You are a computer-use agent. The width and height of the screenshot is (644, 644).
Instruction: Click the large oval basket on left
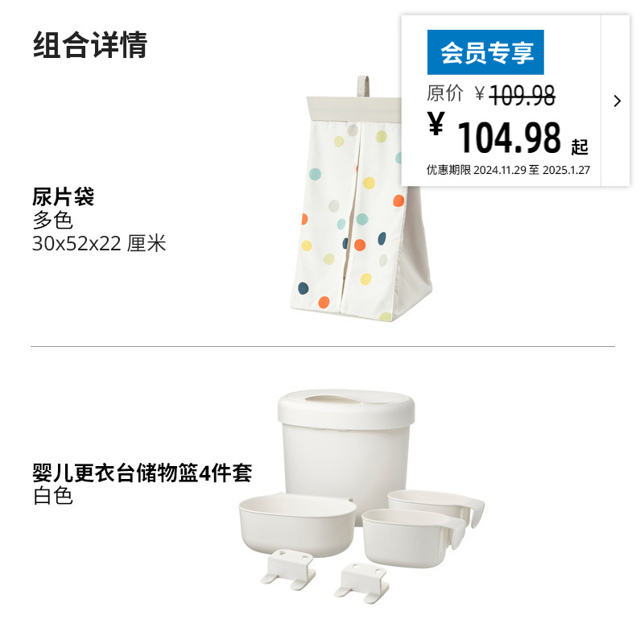297,526
